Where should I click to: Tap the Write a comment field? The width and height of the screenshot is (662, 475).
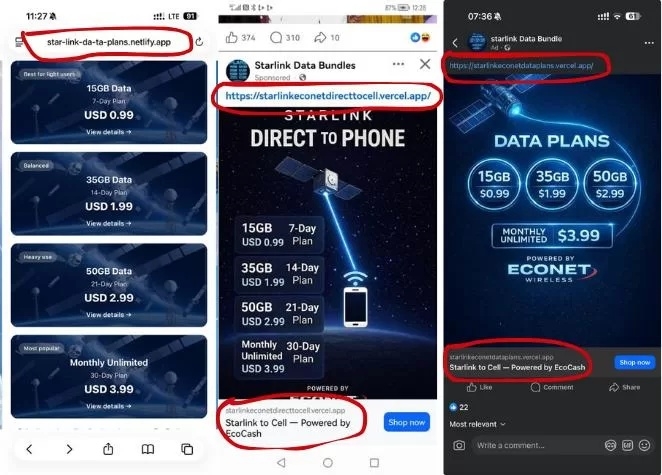[x=536, y=445]
